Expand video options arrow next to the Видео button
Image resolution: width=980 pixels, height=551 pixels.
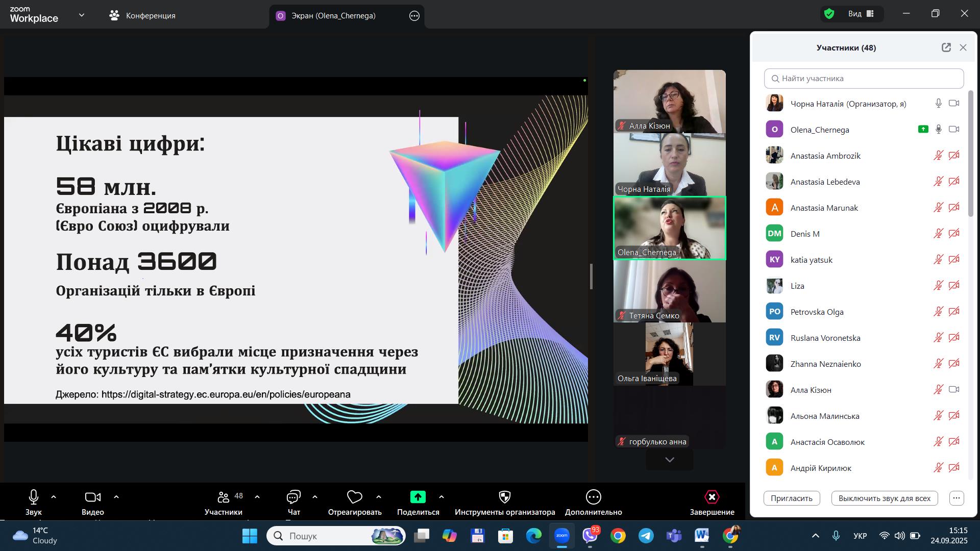pyautogui.click(x=116, y=497)
